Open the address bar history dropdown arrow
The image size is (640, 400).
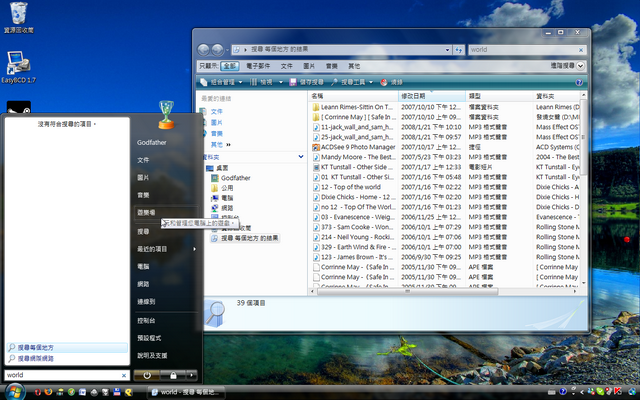[x=447, y=50]
